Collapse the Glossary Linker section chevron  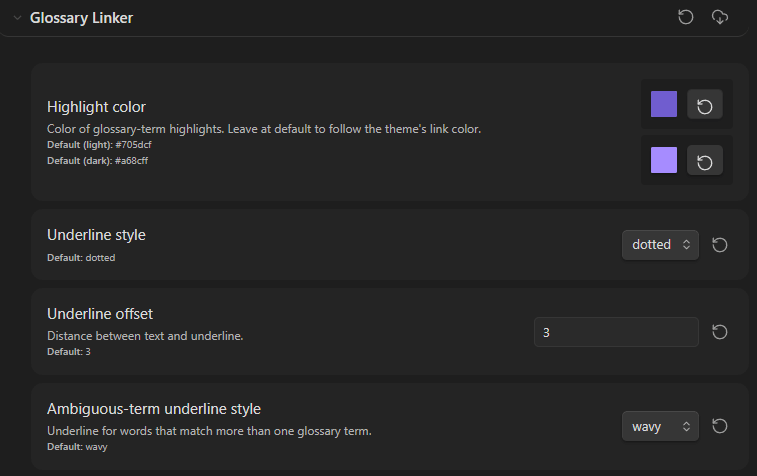tap(17, 18)
